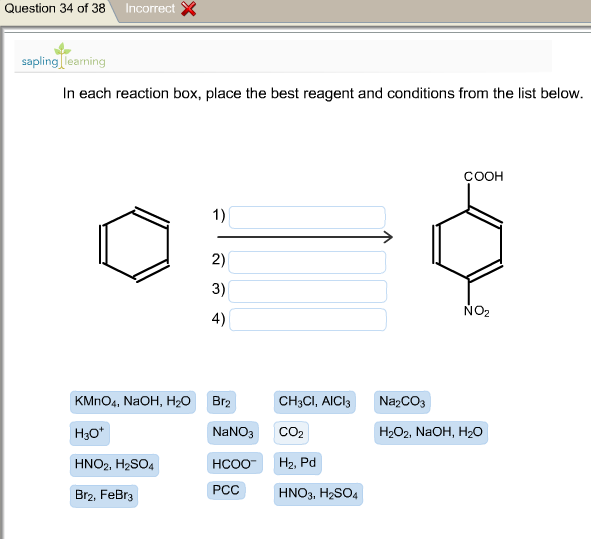591x539 pixels.
Task: Click reaction step 3 box
Action: click(x=308, y=291)
